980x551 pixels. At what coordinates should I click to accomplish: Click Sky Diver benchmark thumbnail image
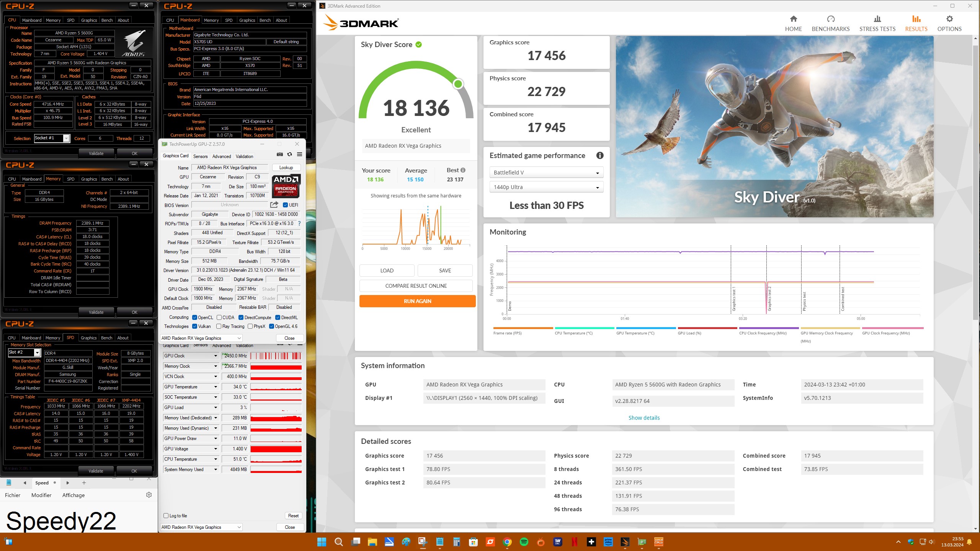pyautogui.click(x=774, y=127)
